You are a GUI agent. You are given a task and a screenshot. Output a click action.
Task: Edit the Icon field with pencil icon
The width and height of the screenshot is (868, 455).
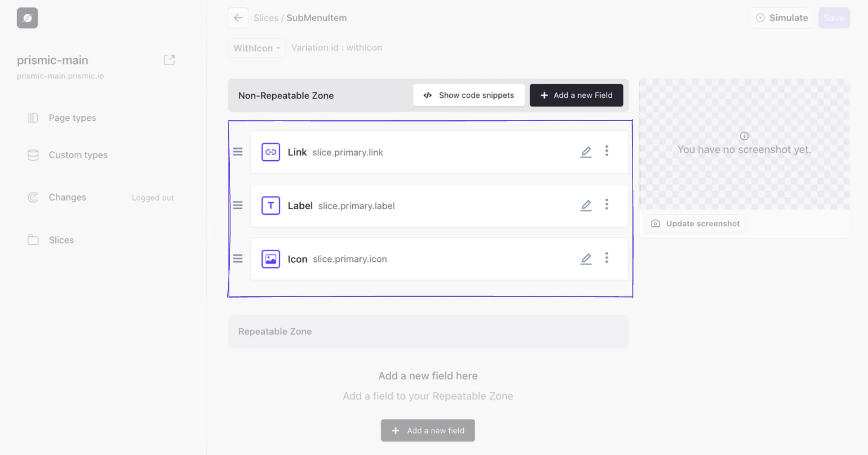coord(586,259)
